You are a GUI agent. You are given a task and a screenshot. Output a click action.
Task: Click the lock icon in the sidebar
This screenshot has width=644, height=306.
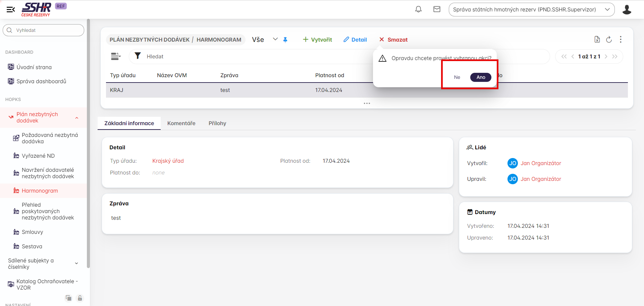pos(80,298)
